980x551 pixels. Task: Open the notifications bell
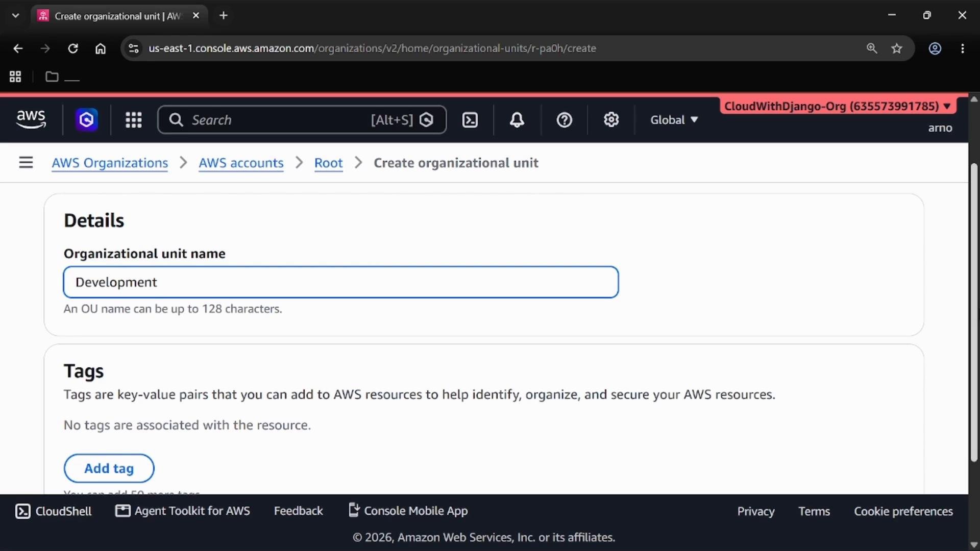(517, 120)
